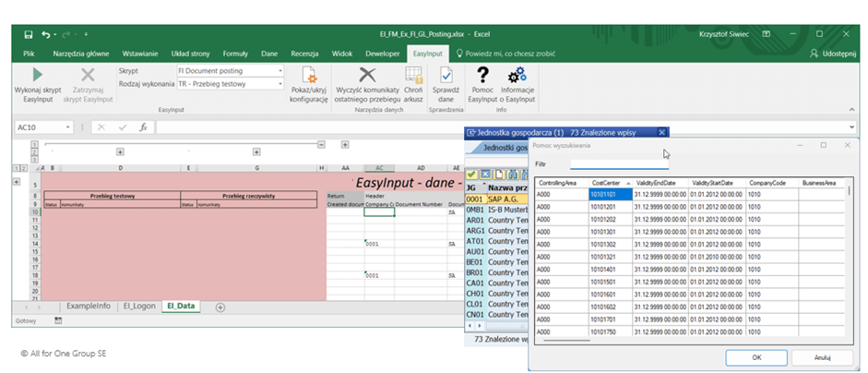Open the Rodzaj wykonania dropdown
The width and height of the screenshot is (868, 373).
point(280,84)
